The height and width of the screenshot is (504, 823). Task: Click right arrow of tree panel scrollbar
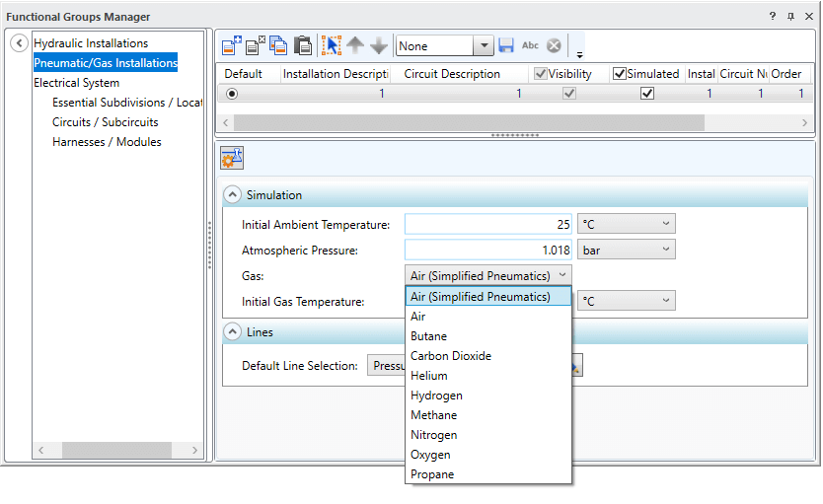[194, 450]
